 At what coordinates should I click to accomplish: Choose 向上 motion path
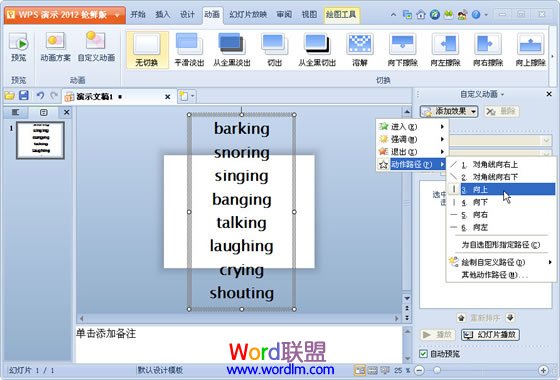501,189
